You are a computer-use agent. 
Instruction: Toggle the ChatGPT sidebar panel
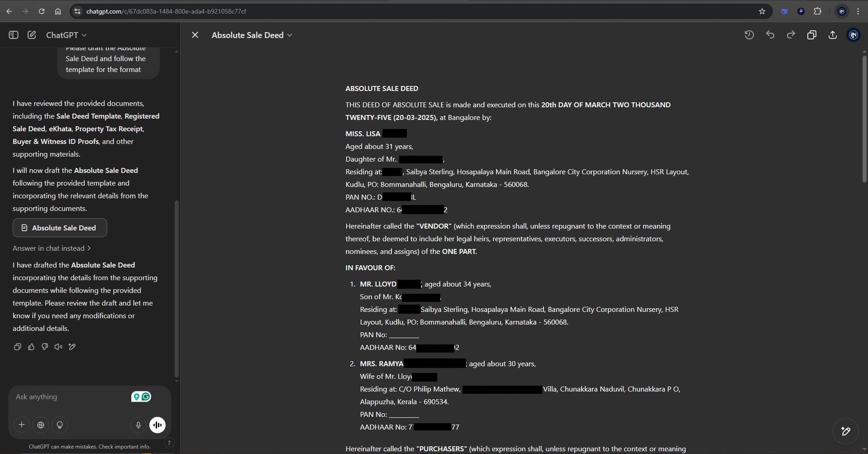pyautogui.click(x=14, y=35)
